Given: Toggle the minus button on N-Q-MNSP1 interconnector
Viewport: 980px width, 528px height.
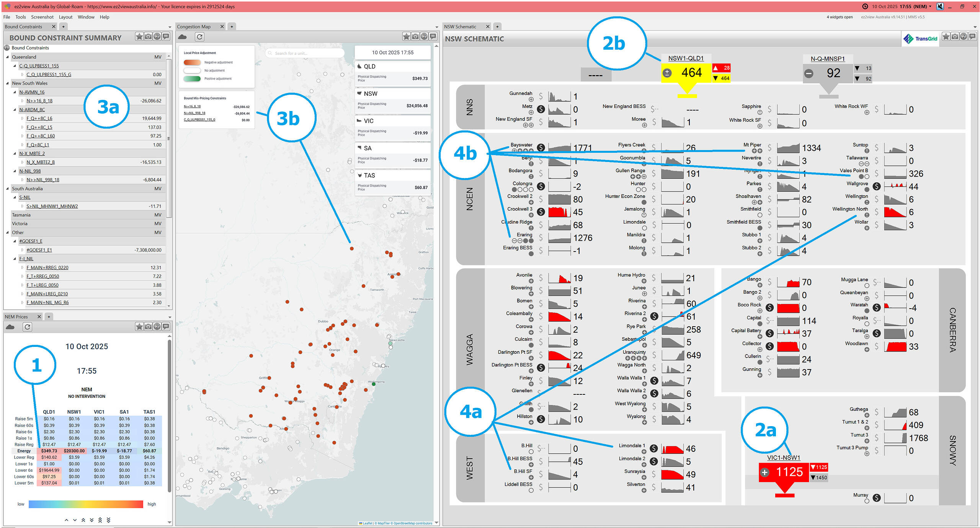Looking at the screenshot, I should point(809,73).
